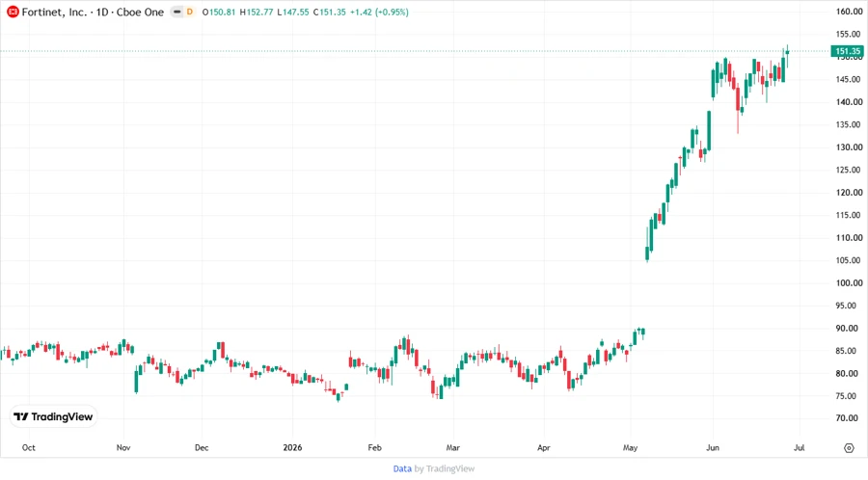Click the Jun label on time axis
This screenshot has width=868, height=480.
click(713, 448)
